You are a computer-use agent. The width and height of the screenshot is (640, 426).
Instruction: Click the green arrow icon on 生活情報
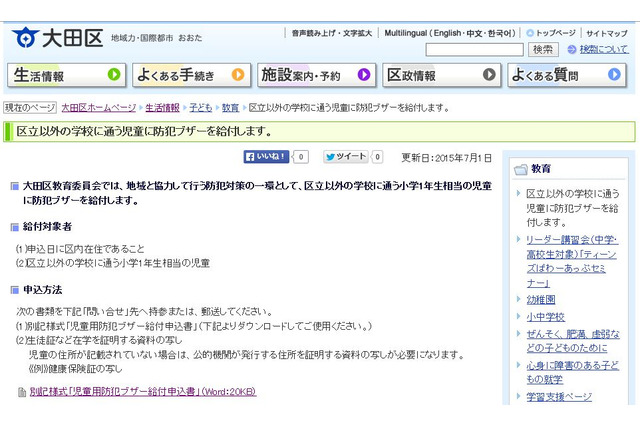(114, 75)
